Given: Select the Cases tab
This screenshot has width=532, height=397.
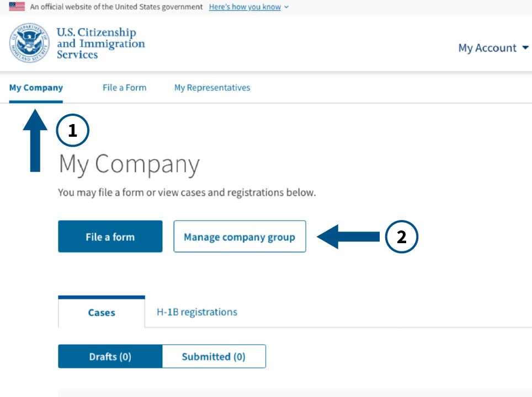Looking at the screenshot, I should [102, 312].
